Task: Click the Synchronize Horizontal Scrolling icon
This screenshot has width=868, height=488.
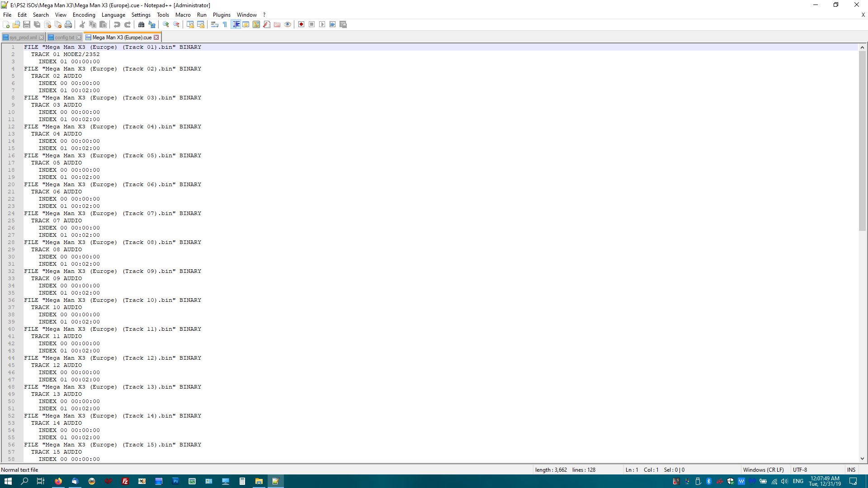Action: (201, 24)
